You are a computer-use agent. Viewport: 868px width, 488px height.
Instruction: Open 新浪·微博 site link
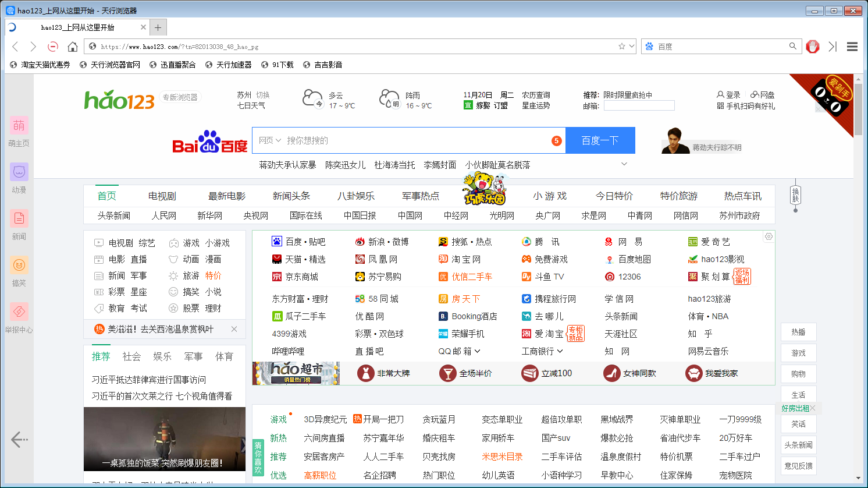pyautogui.click(x=382, y=242)
